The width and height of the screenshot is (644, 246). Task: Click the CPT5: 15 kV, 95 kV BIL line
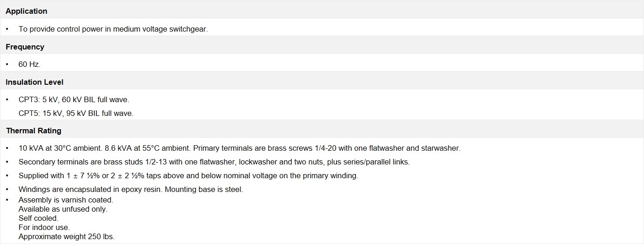[76, 113]
